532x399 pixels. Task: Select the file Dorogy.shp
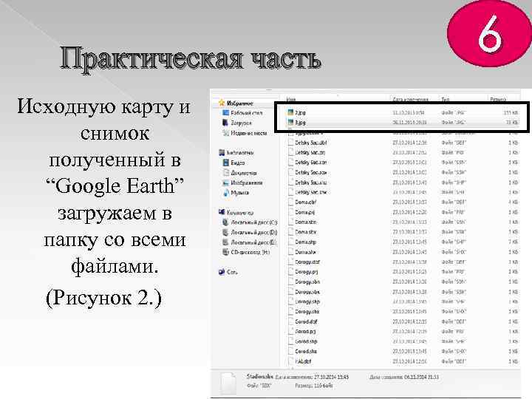point(307,301)
